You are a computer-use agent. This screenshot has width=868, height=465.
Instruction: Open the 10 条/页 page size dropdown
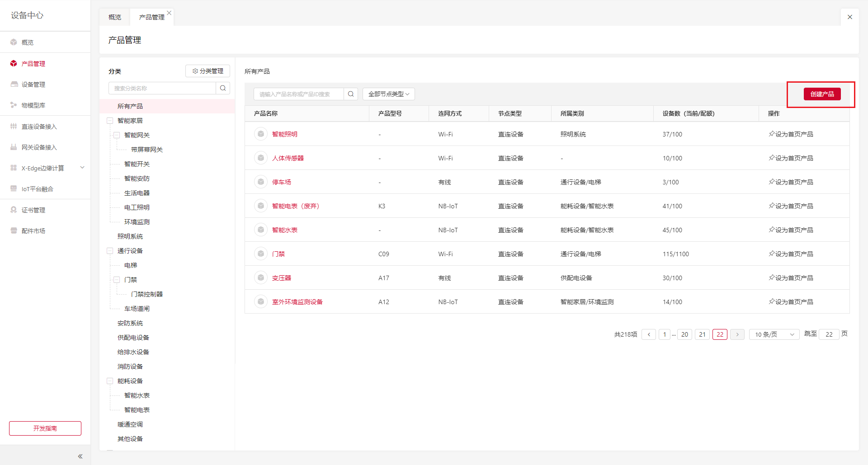(774, 334)
